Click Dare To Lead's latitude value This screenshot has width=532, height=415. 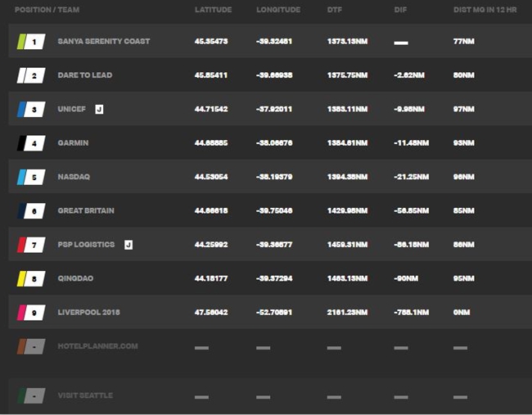tap(211, 75)
